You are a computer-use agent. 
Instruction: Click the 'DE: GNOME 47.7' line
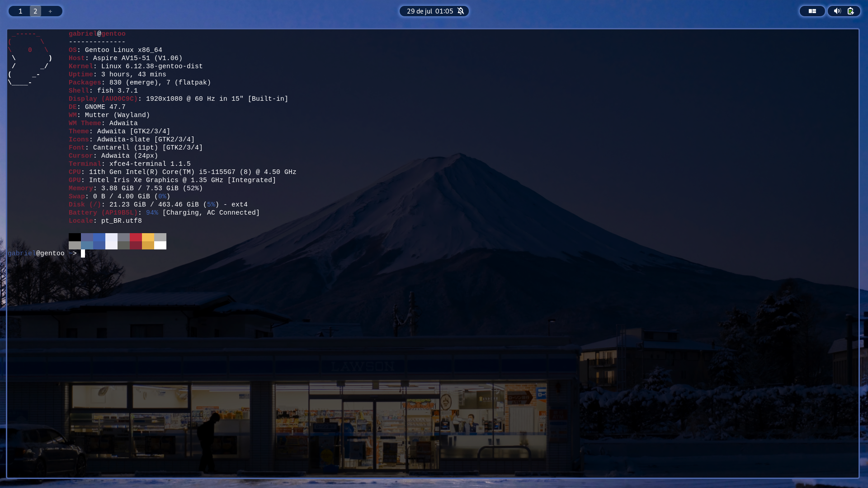[x=97, y=107]
